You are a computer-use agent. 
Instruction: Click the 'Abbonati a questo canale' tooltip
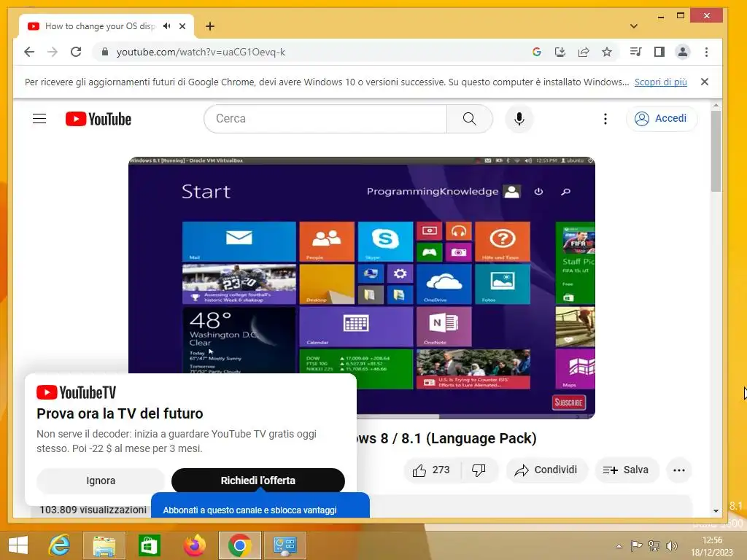click(260, 506)
